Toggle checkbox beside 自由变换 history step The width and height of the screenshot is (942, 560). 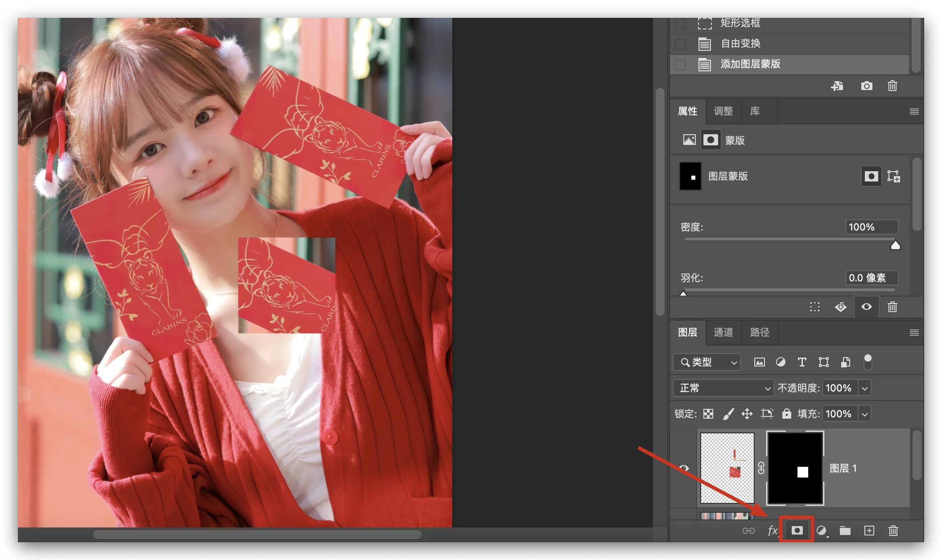coord(680,44)
